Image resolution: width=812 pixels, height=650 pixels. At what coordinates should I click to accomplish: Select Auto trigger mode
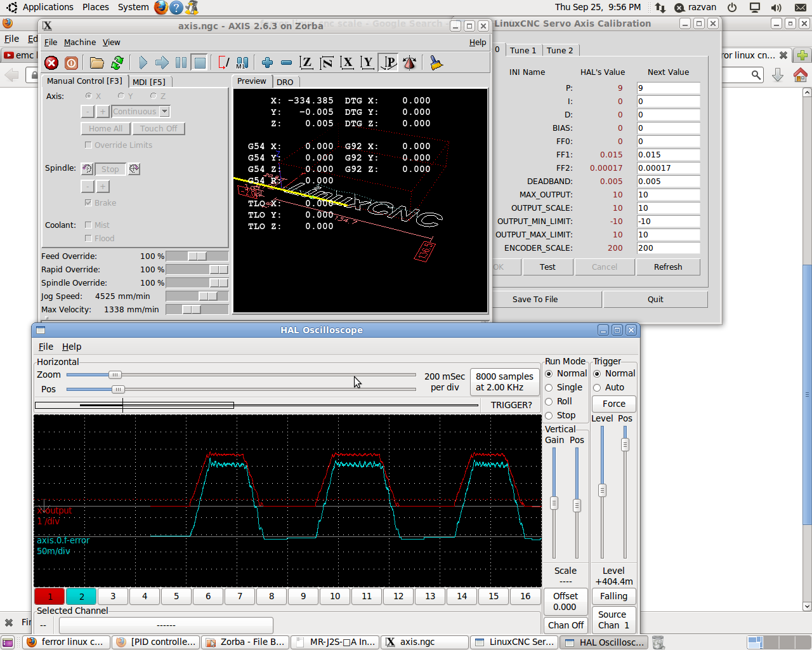click(x=598, y=388)
